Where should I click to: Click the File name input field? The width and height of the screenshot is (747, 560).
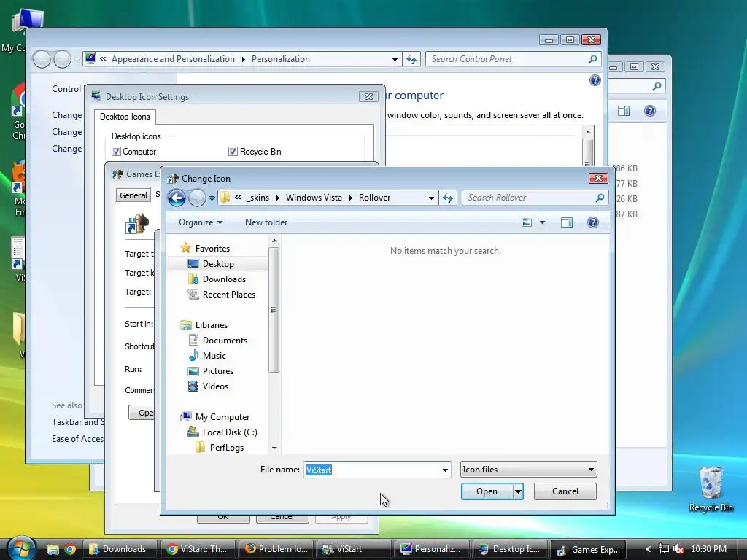coord(372,470)
